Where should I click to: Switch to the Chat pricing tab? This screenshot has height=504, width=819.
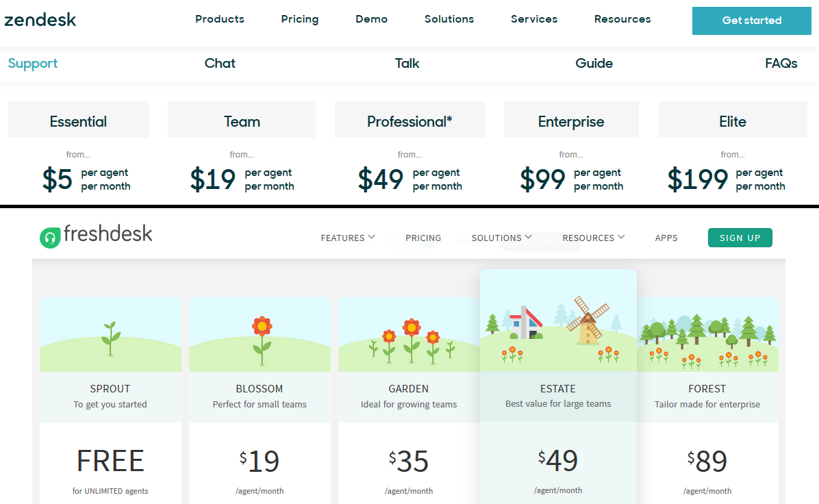(x=220, y=63)
